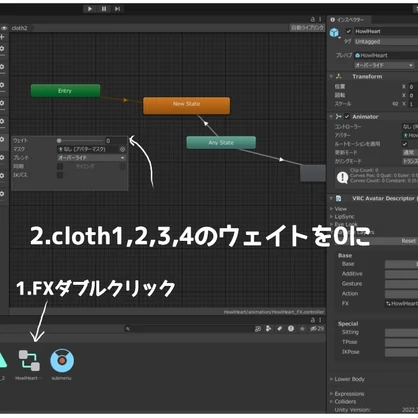418x418 pixels.
Task: Click the search by label tag icon
Action: pos(280,329)
